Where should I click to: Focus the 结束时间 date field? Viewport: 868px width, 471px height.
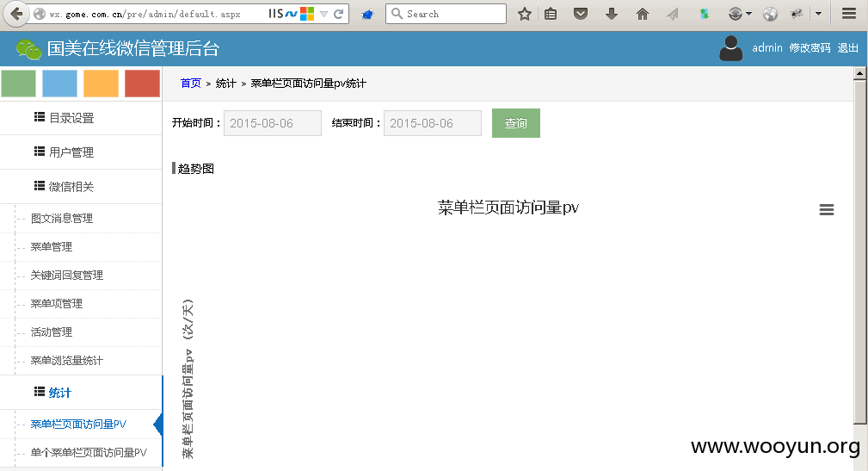[433, 123]
